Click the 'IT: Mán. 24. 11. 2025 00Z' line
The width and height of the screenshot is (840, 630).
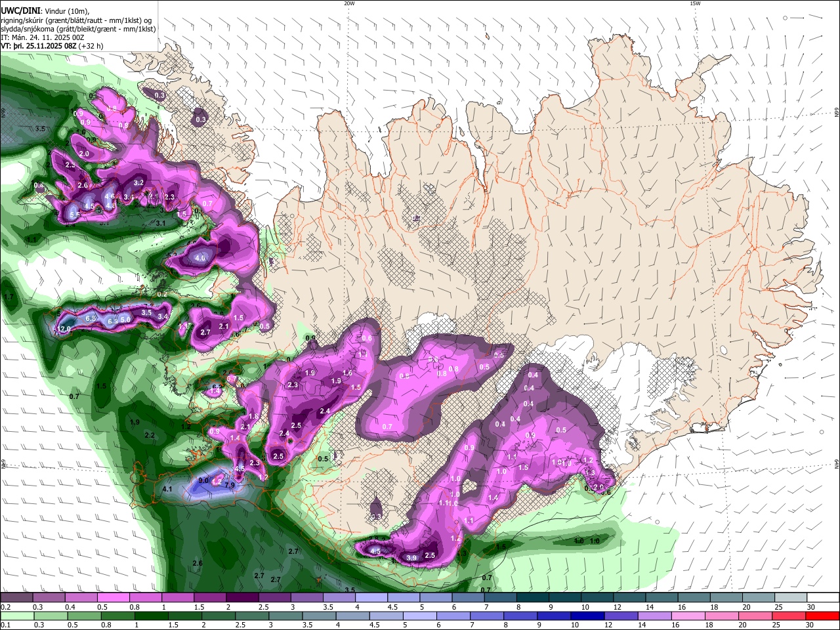43,38
